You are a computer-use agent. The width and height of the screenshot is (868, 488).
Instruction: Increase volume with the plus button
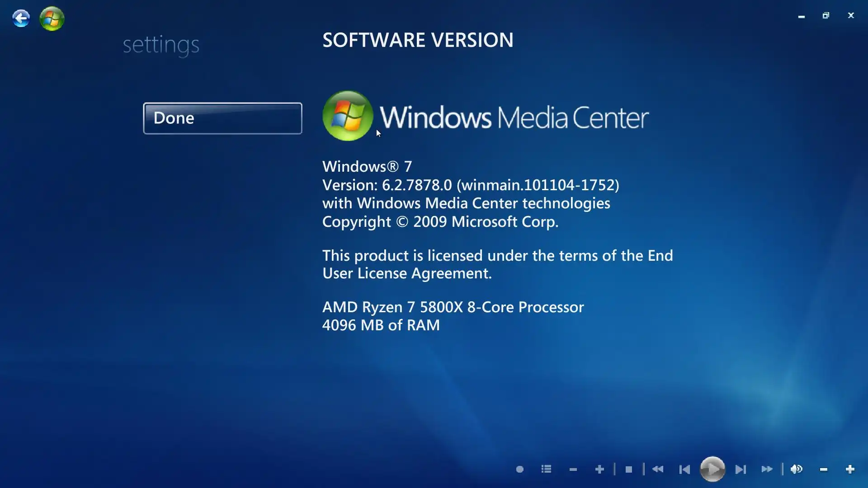(x=850, y=469)
